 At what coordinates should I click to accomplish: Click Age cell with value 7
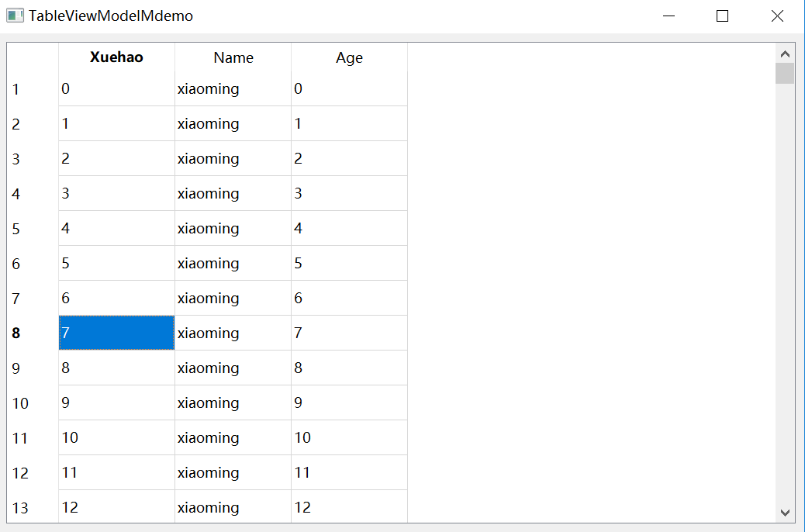(x=349, y=333)
